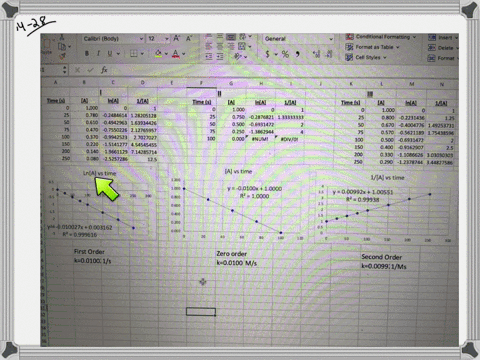
Task: Click the Ln[A] vs time chart title
Action: [100, 173]
